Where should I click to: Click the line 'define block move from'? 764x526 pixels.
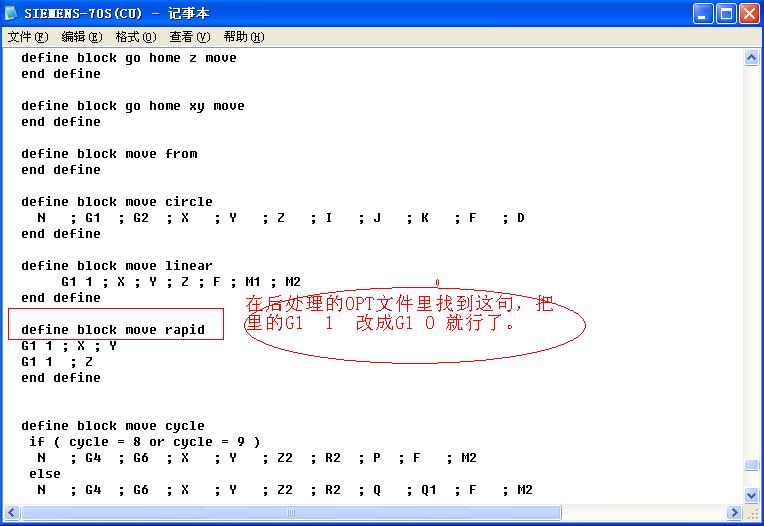[109, 154]
